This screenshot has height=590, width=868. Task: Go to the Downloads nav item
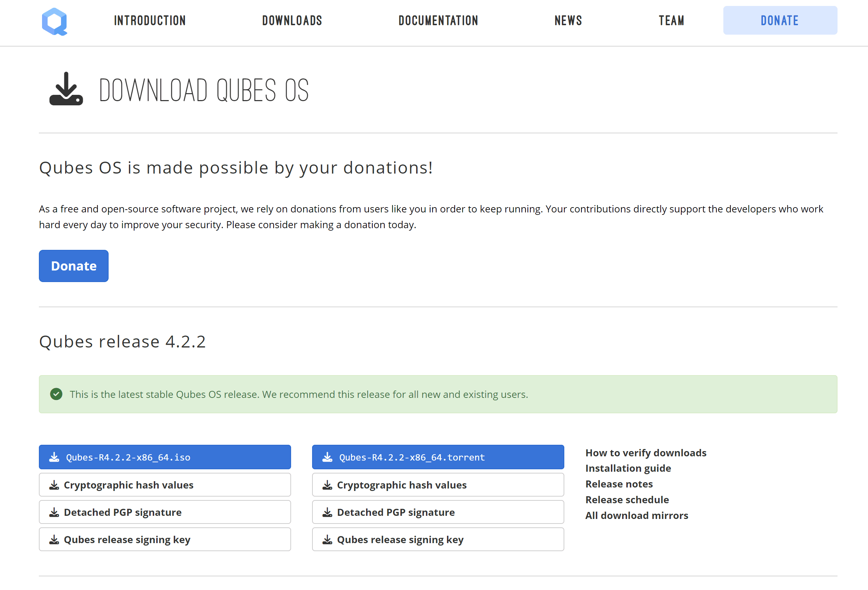pyautogui.click(x=292, y=21)
